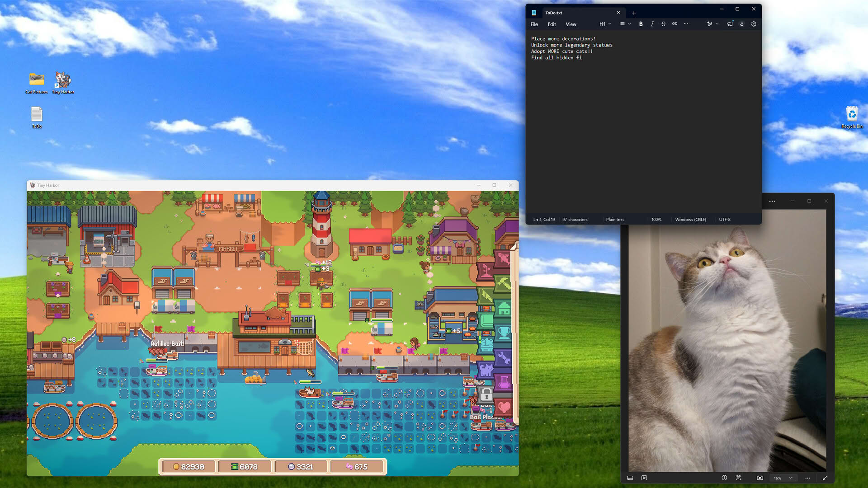
Task: Click UTF-8 encoding status entry
Action: pyautogui.click(x=725, y=220)
